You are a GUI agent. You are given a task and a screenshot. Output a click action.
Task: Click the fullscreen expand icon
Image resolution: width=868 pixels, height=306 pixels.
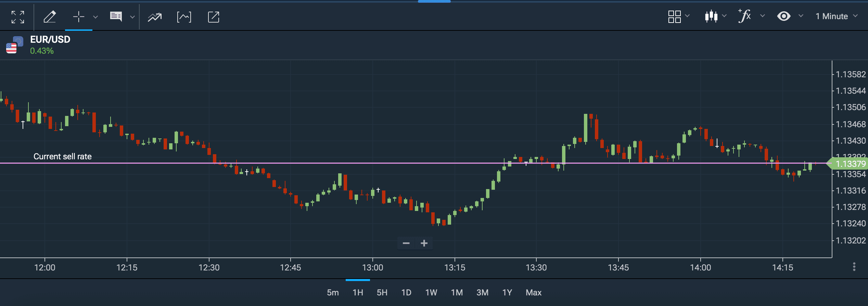[17, 17]
